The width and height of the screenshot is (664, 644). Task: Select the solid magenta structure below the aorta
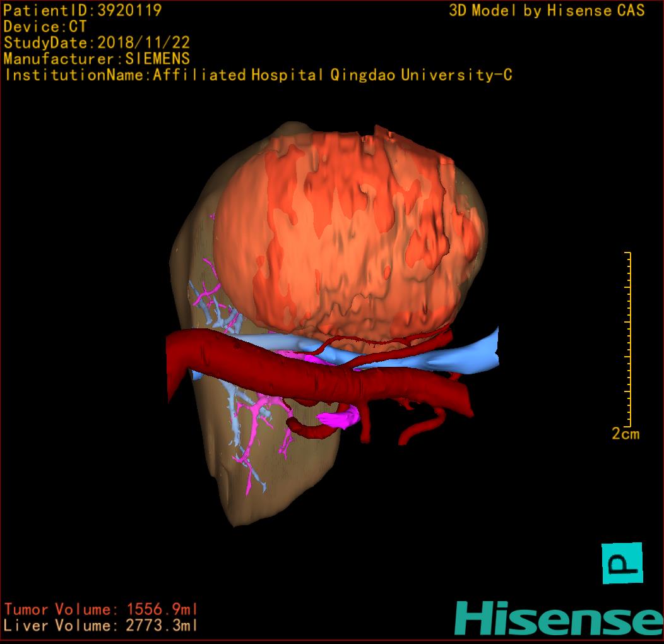click(341, 417)
